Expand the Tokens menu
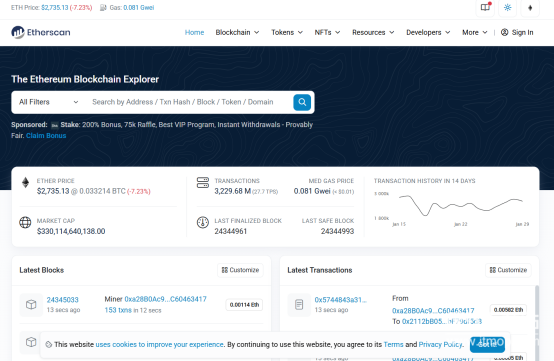This screenshot has height=361, width=554. 287,32
